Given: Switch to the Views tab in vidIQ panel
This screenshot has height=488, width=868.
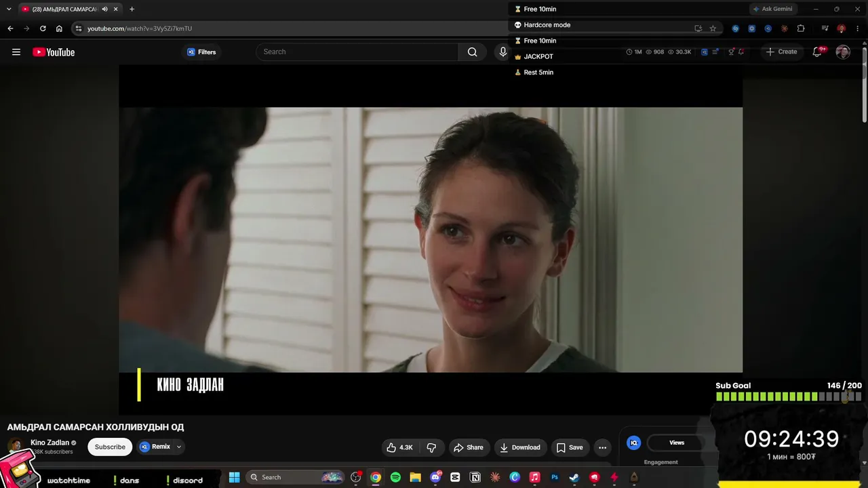Looking at the screenshot, I should (x=677, y=443).
